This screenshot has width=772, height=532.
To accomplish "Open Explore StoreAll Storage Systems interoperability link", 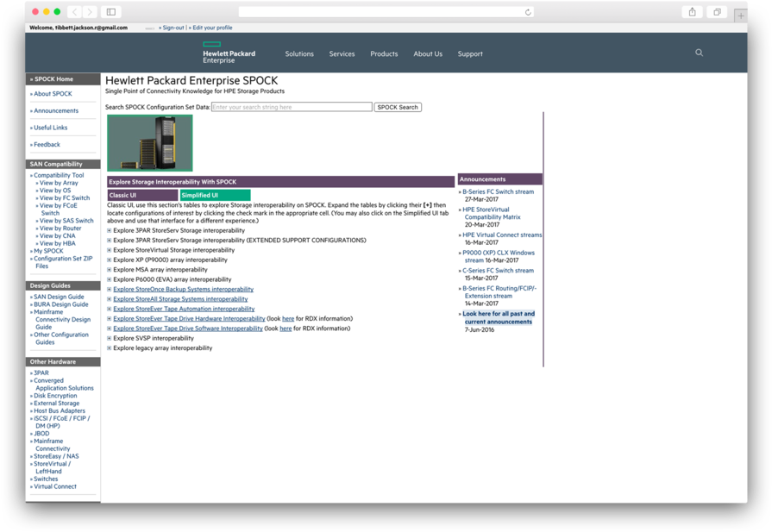I will coord(180,298).
